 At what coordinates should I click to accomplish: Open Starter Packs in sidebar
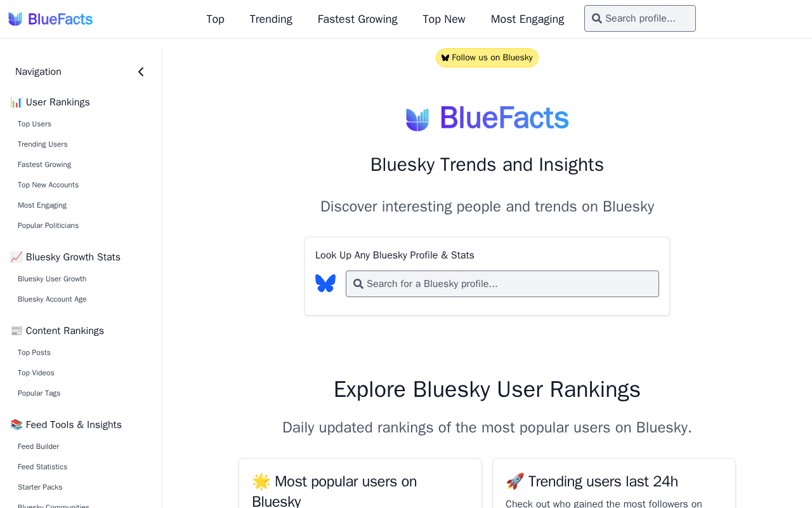click(40, 487)
